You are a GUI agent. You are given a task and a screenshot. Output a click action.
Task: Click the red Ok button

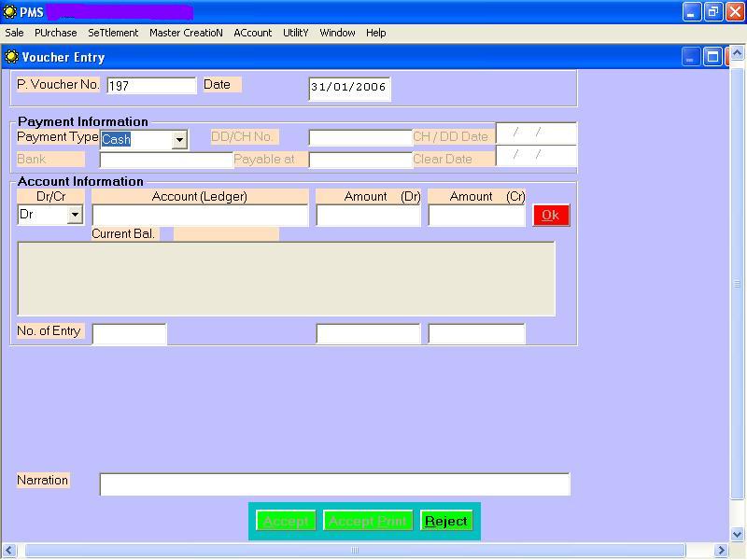[x=551, y=216]
